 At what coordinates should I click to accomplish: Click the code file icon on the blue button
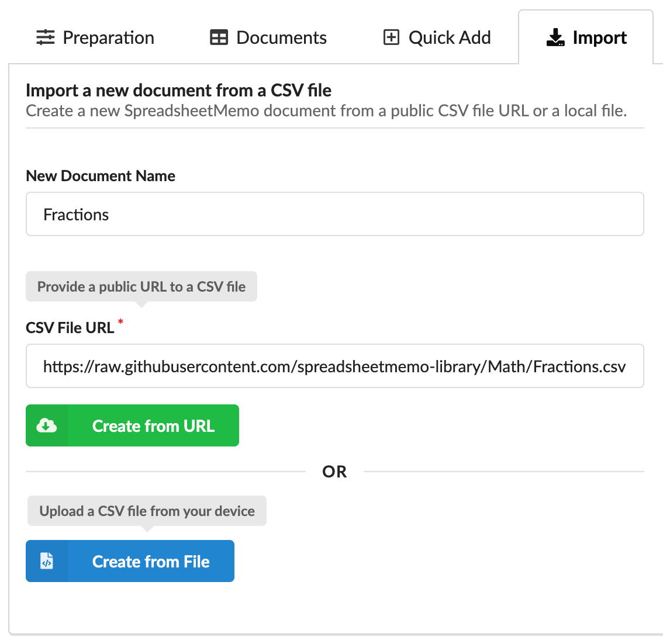coord(47,561)
